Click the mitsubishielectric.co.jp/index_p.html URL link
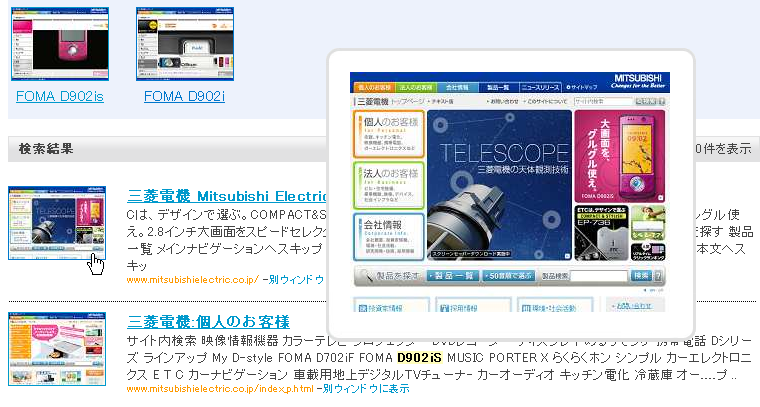Image resolution: width=760 pixels, height=407 pixels. (x=220, y=389)
